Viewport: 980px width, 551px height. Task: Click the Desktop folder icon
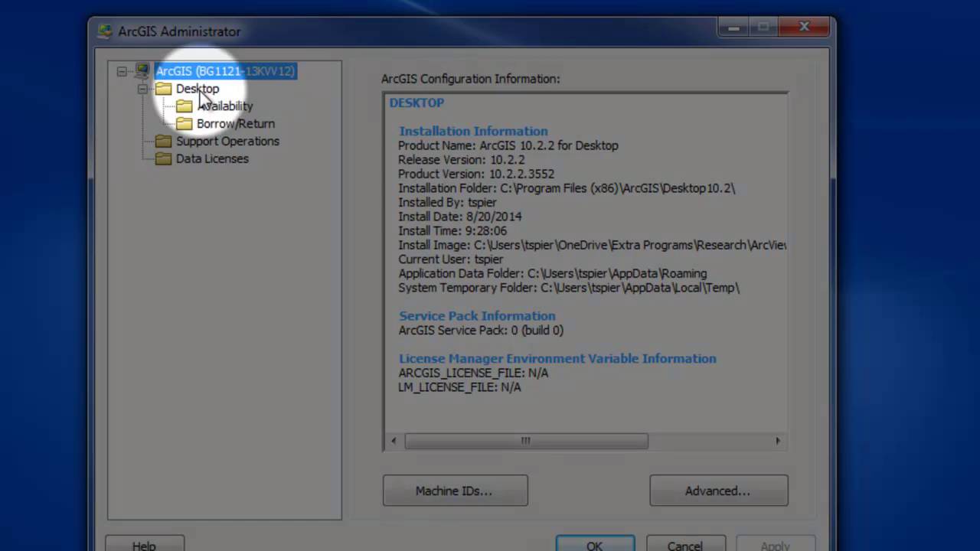coord(163,89)
